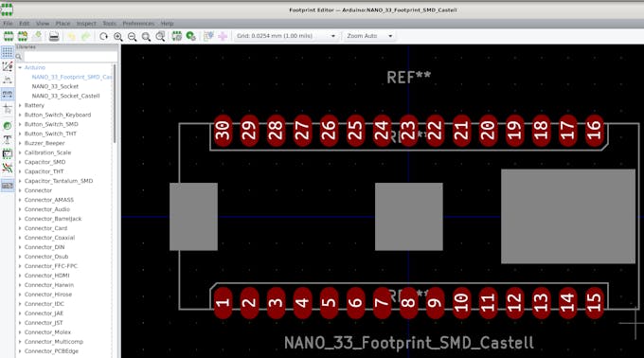Open Footprint Properties icon
Image resolution: width=644 pixels, height=358 pixels.
pos(176,36)
